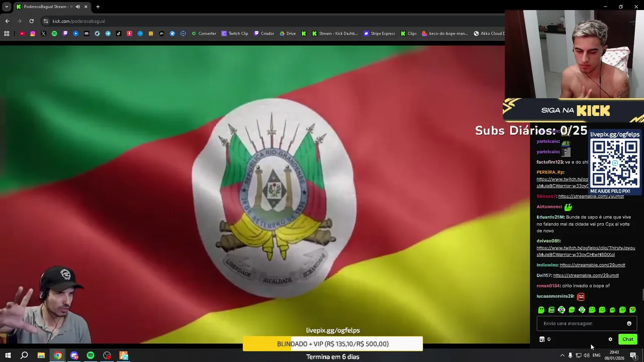Open the Converter bookmark
644x362 pixels.
(204, 34)
